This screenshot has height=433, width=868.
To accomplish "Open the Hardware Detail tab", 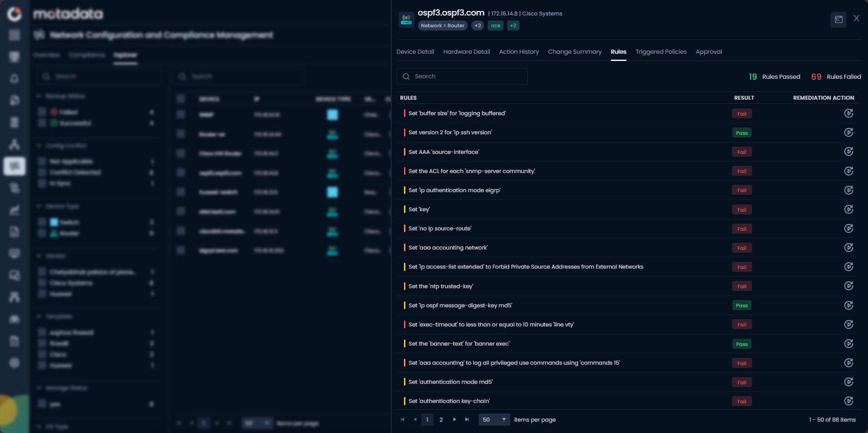I will (x=467, y=51).
